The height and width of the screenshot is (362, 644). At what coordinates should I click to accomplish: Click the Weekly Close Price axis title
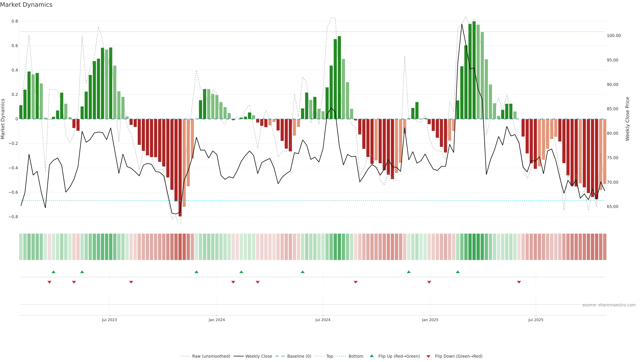[x=628, y=119]
